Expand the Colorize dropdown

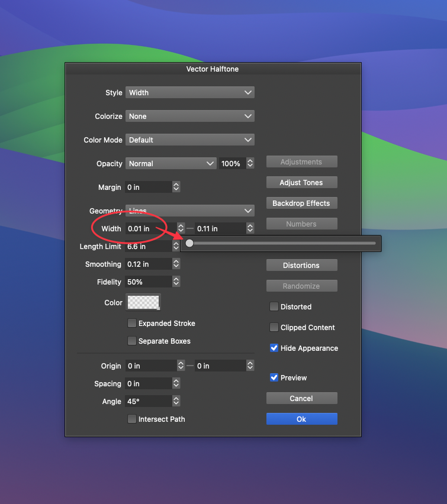[189, 117]
